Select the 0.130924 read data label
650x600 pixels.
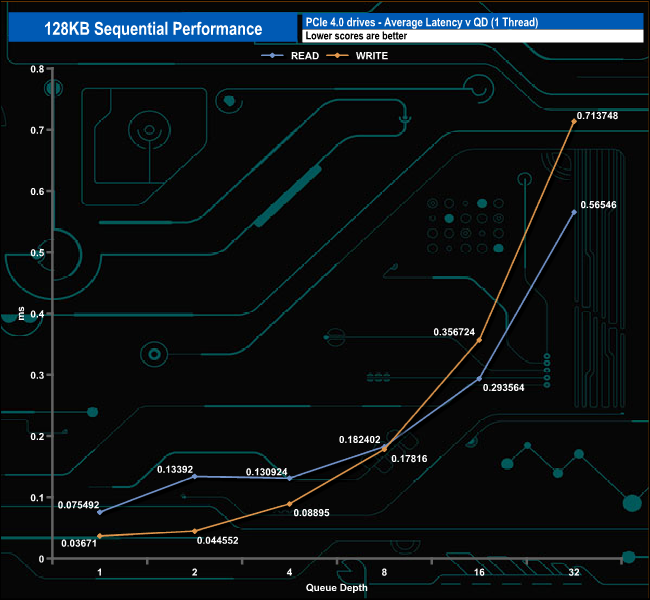pyautogui.click(x=267, y=472)
